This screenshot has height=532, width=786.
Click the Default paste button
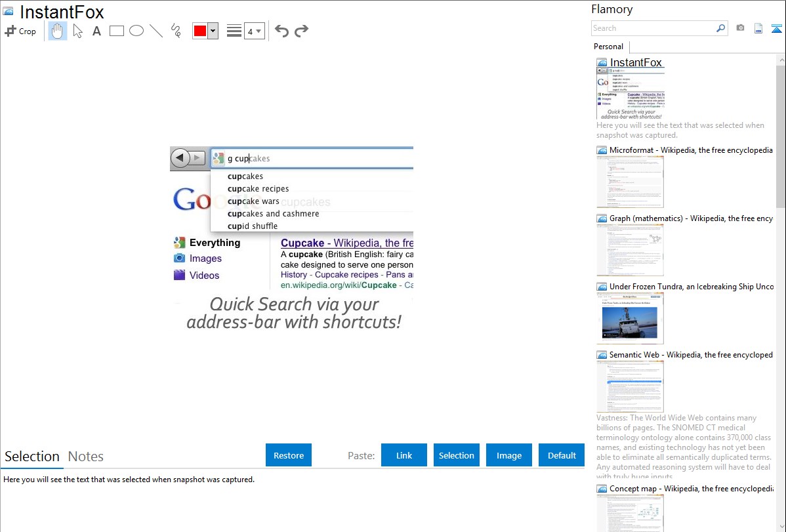[x=562, y=455]
